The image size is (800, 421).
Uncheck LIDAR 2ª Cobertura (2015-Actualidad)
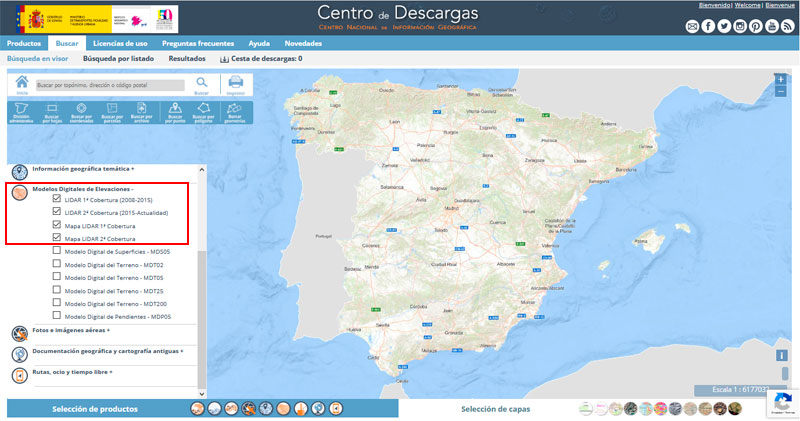tap(57, 211)
